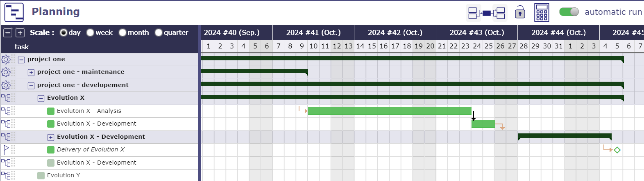Click the dependency links display icon
The image size is (644, 181).
[487, 13]
